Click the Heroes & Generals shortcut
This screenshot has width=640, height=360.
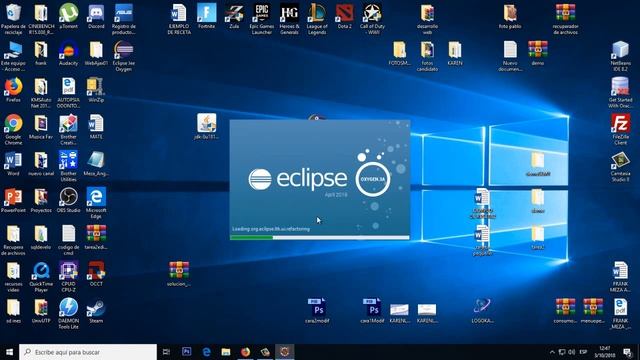[x=289, y=19]
